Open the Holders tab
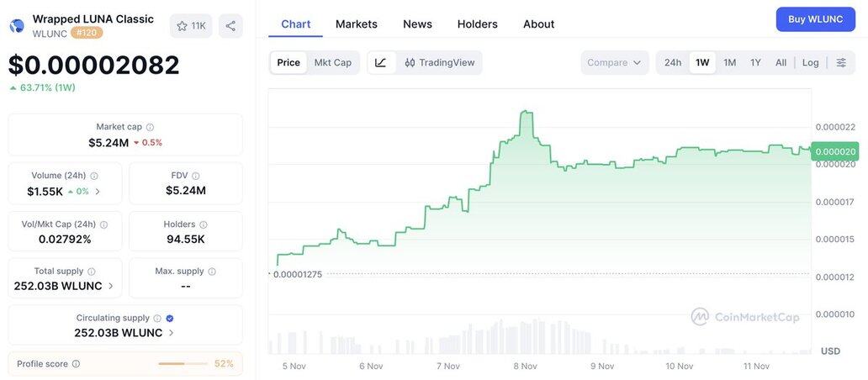Viewport: 868px width, 380px height. 478,24
